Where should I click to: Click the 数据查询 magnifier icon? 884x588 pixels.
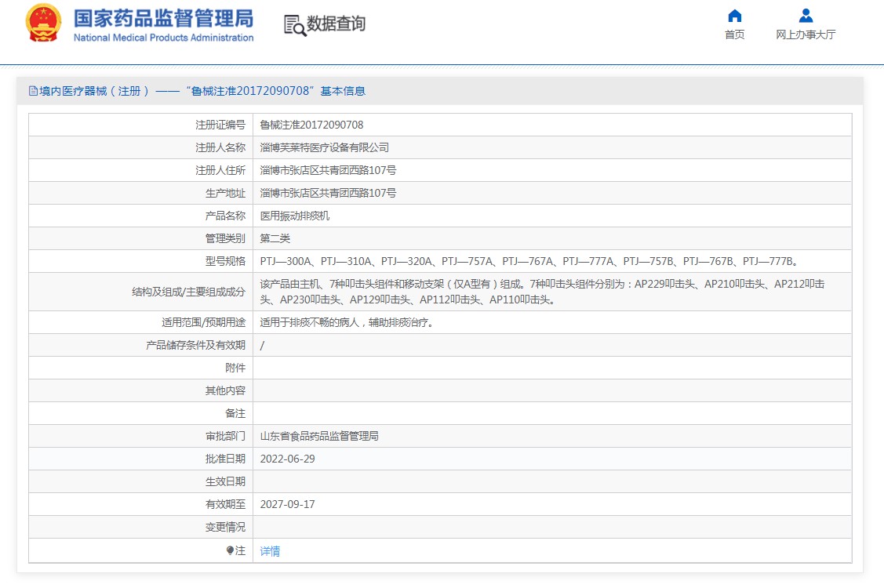(x=295, y=25)
